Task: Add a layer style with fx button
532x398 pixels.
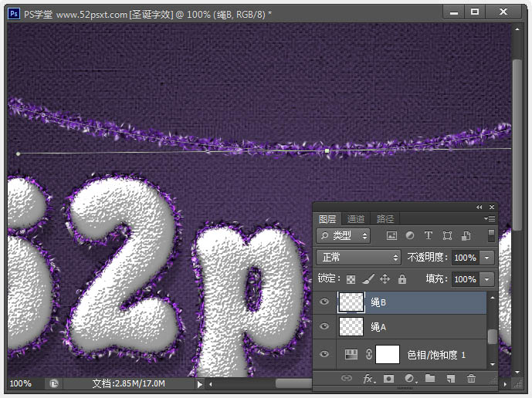Action: click(368, 378)
